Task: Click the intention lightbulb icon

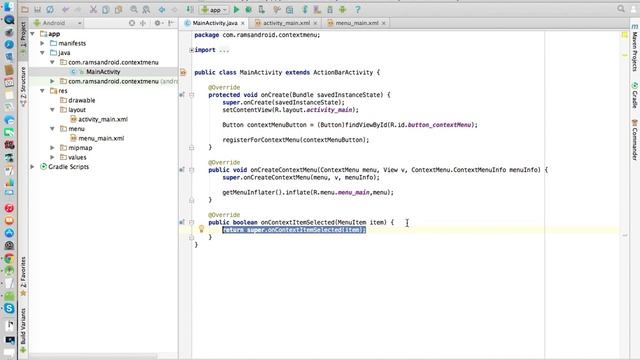Action: pos(201,229)
